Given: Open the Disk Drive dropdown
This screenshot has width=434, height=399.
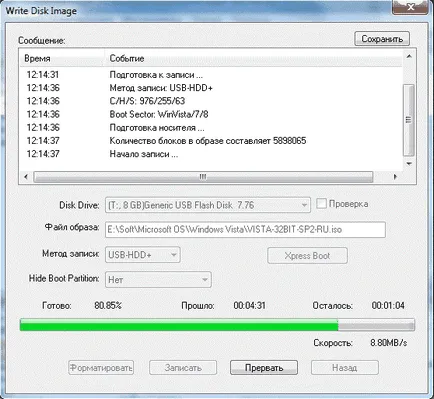Looking at the screenshot, I should (x=208, y=205).
